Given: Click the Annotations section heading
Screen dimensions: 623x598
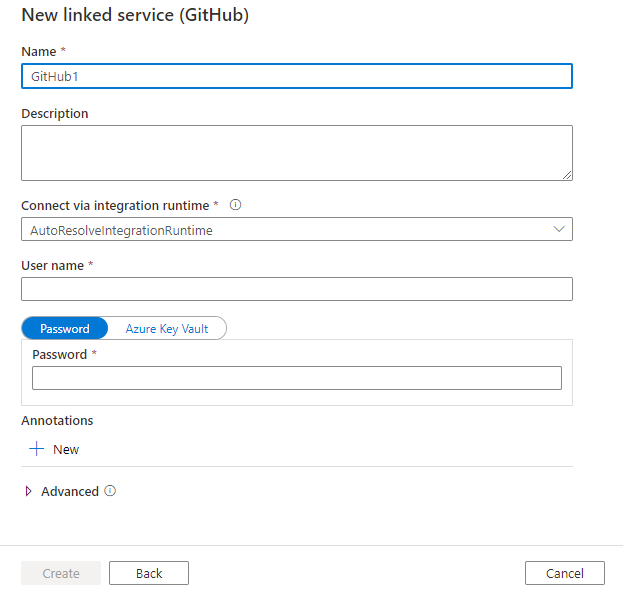Looking at the screenshot, I should tap(57, 421).
